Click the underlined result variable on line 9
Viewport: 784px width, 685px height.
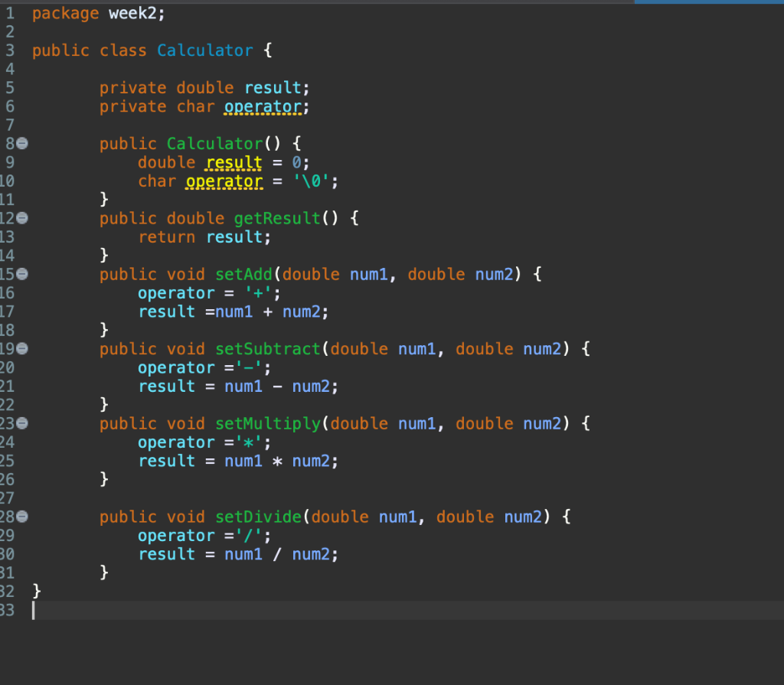click(x=234, y=161)
